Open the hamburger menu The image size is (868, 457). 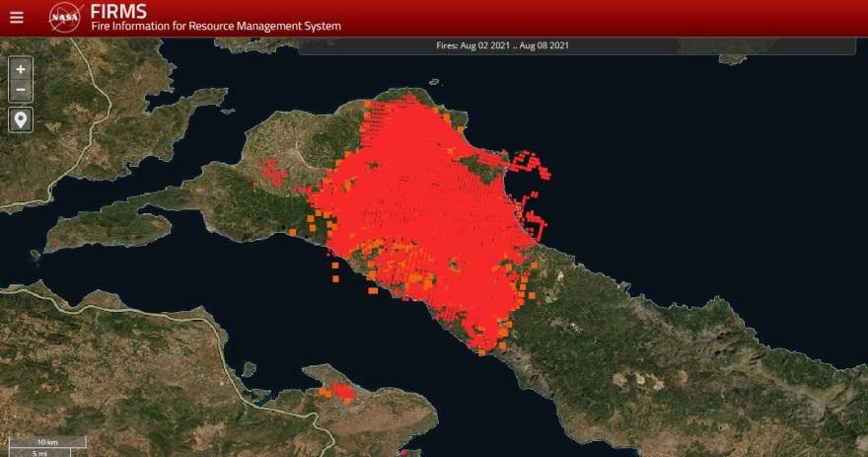[x=16, y=17]
